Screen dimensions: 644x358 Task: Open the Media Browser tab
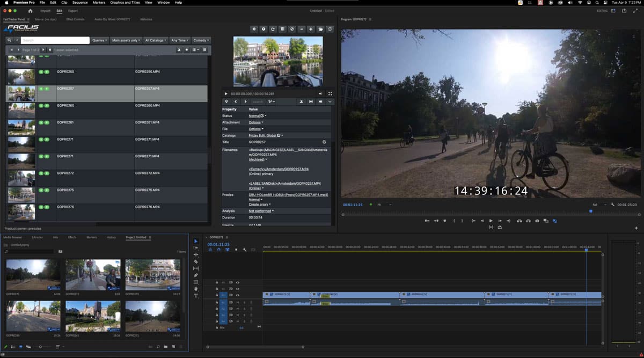pos(13,237)
